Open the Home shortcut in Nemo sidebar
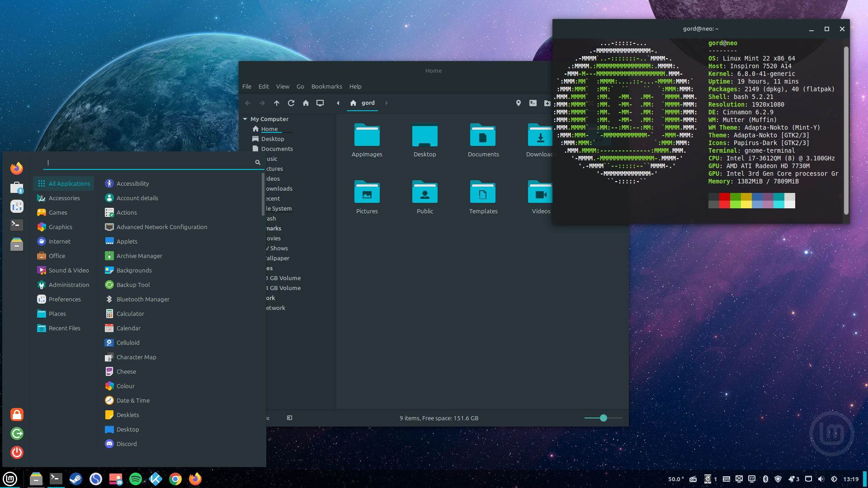Image resolution: width=868 pixels, height=488 pixels. 269,129
